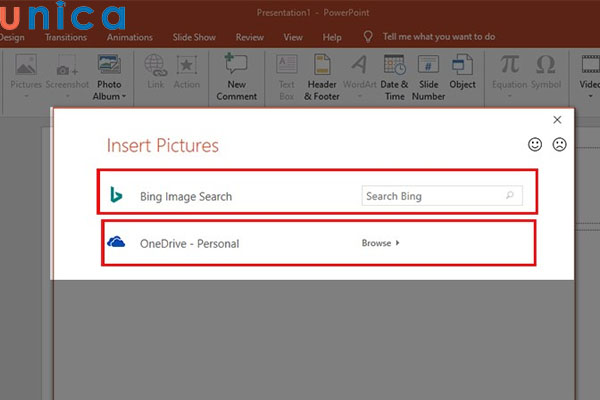
Task: Open the Slide Show tab
Action: pos(194,37)
